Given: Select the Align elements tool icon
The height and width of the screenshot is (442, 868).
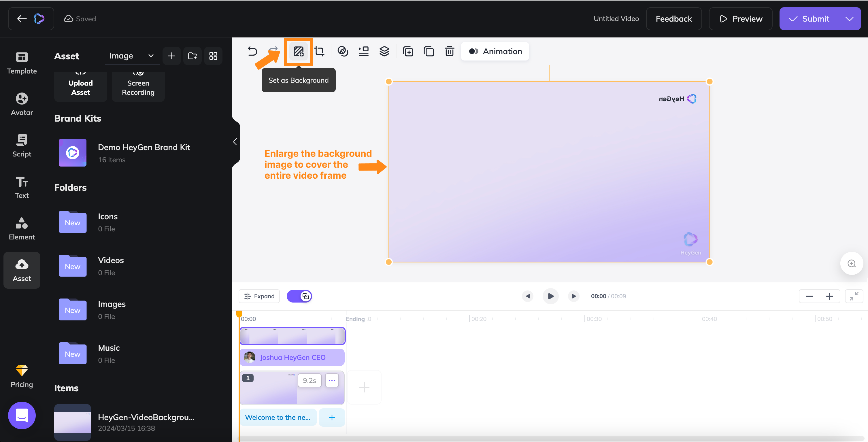Looking at the screenshot, I should [363, 51].
